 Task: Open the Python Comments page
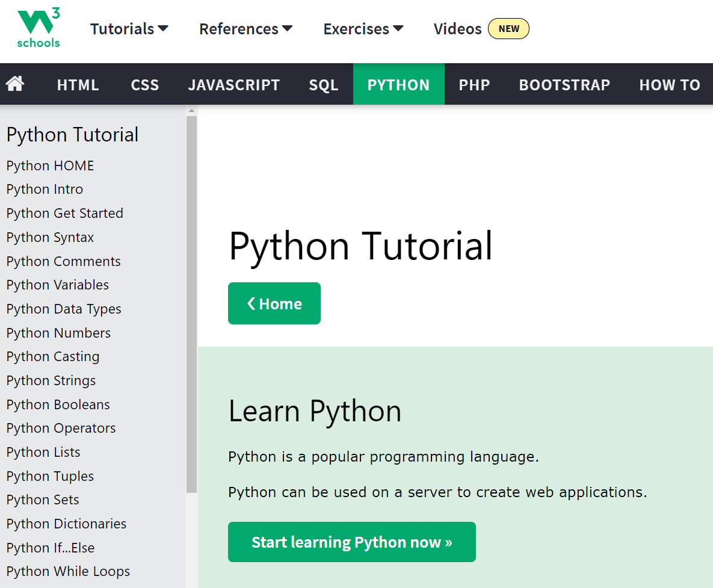[x=63, y=261]
